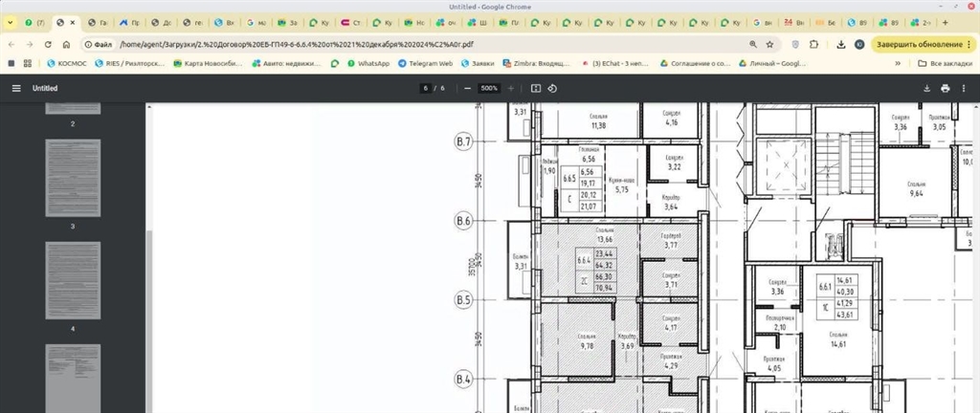Select page 4 thumbnail in sidebar

tap(73, 280)
